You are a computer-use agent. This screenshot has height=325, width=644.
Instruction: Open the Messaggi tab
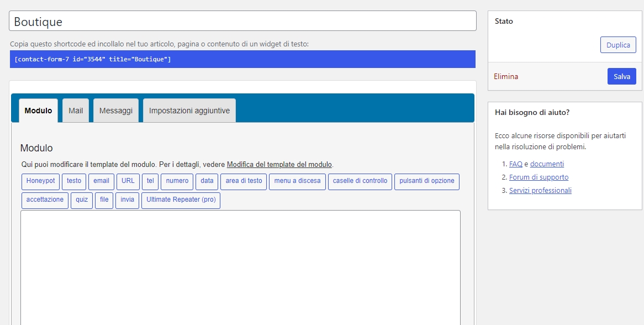[116, 111]
